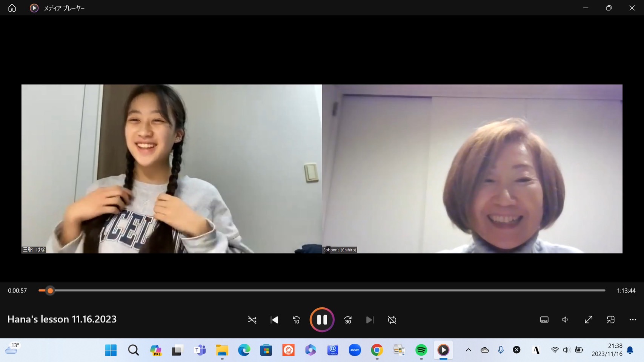The width and height of the screenshot is (644, 362).
Task: Skip back 10 seconds
Action: pos(297,320)
